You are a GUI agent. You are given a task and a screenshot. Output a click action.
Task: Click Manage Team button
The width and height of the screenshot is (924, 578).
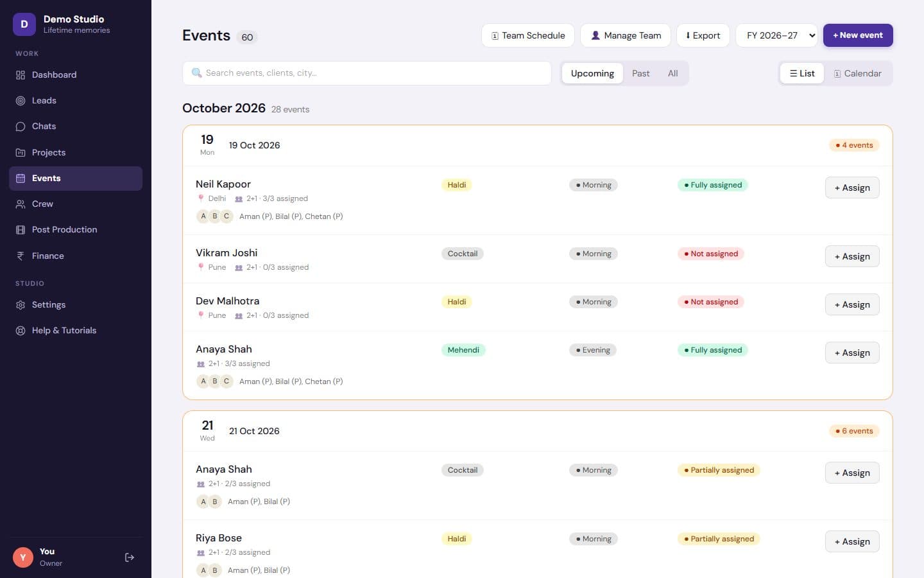click(626, 35)
